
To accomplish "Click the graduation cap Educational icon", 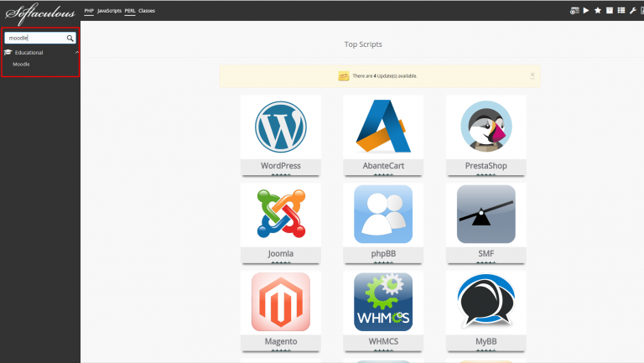I will (x=8, y=52).
